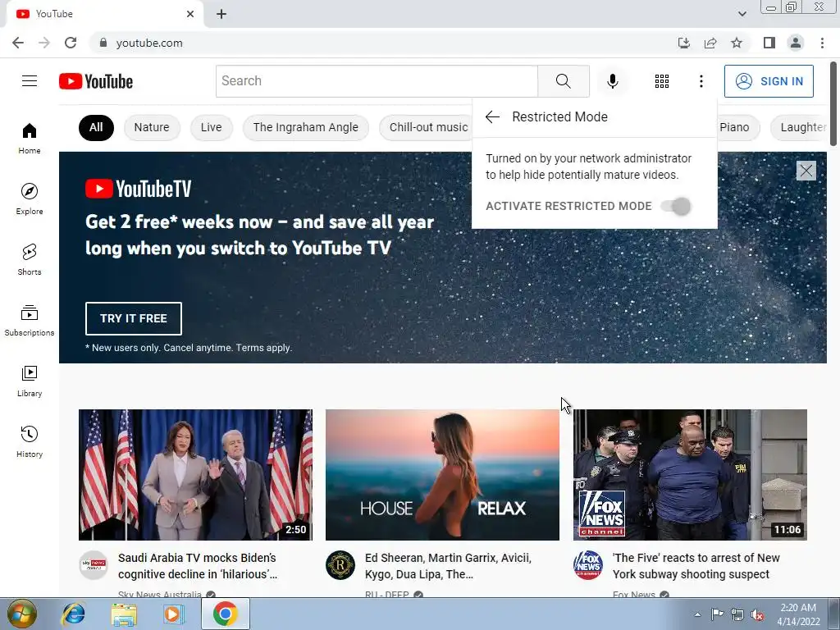
Task: Close the YouTube TV banner ad
Action: [x=806, y=171]
